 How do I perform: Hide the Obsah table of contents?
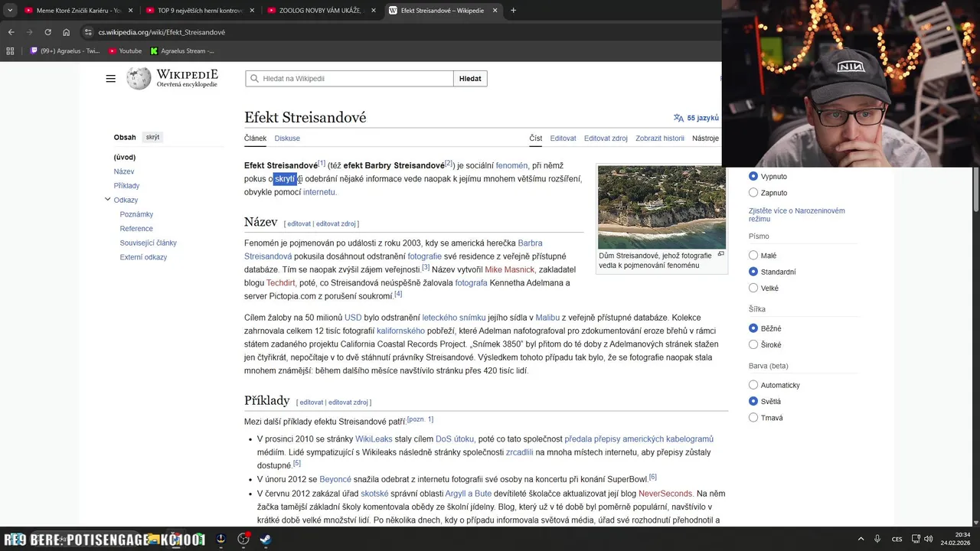click(153, 137)
